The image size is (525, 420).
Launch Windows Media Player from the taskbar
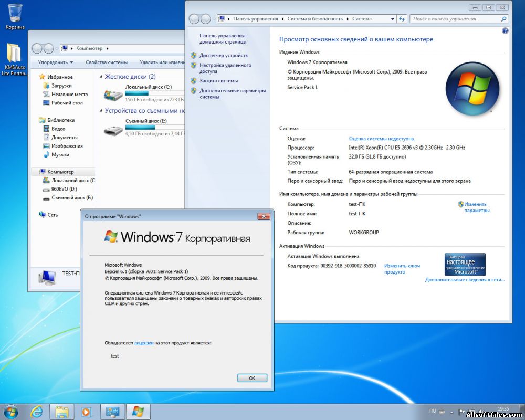(x=86, y=412)
